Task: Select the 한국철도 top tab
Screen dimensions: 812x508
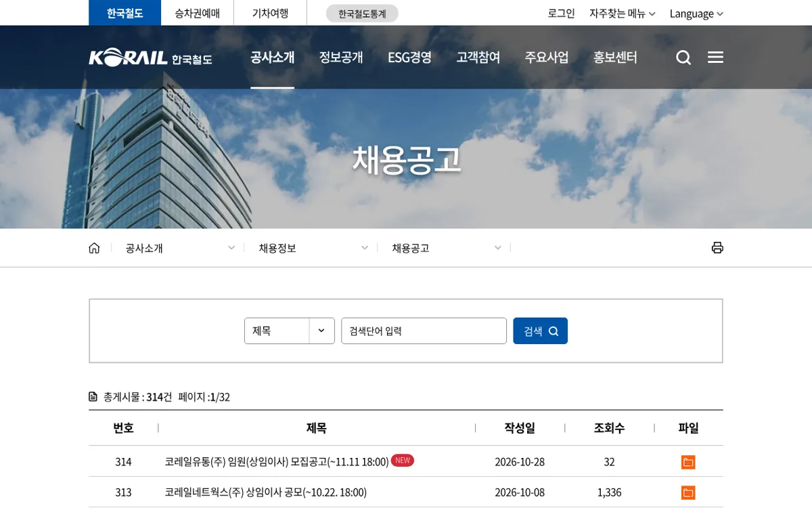Action: tap(125, 13)
